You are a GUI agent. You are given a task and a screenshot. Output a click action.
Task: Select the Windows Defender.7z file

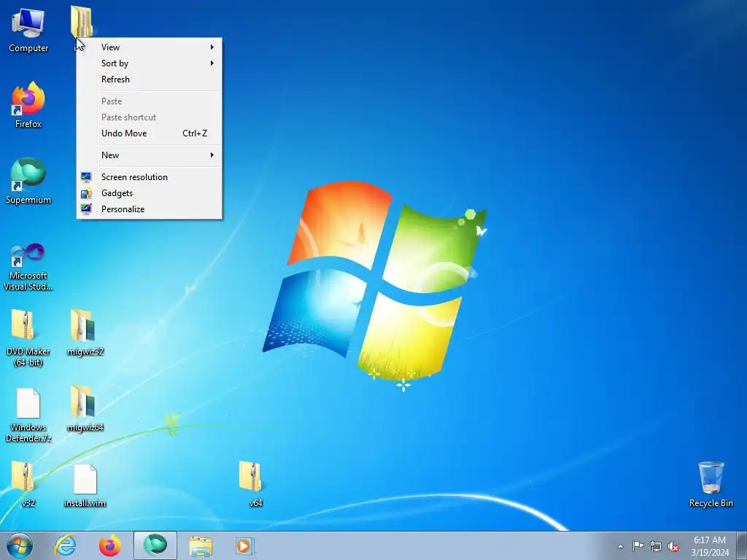28,414
